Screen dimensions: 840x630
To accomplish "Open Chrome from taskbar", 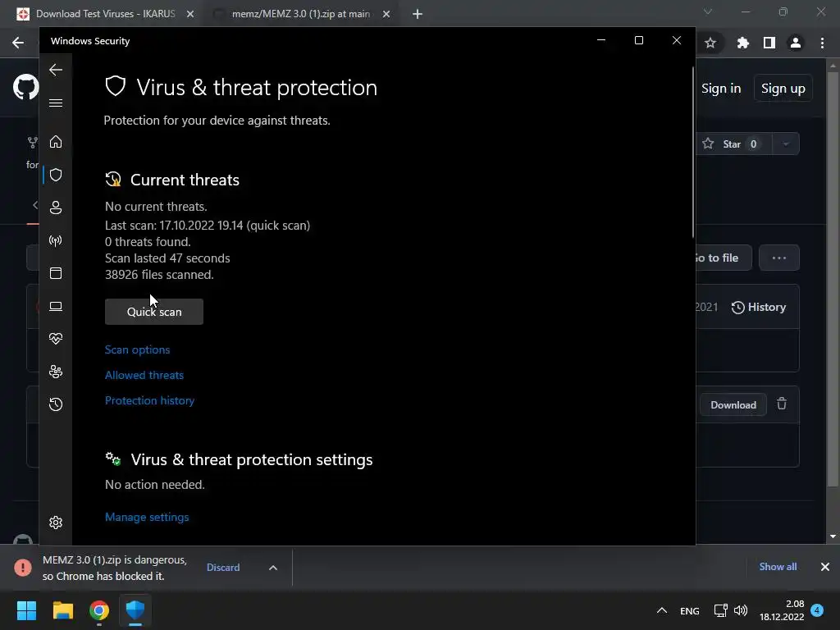I will pos(99,610).
